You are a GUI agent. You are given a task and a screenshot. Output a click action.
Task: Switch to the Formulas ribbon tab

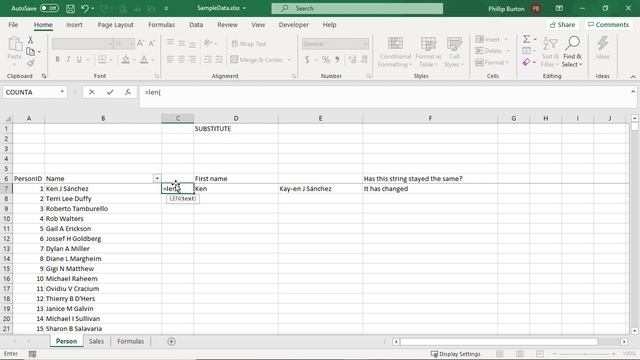[161, 25]
